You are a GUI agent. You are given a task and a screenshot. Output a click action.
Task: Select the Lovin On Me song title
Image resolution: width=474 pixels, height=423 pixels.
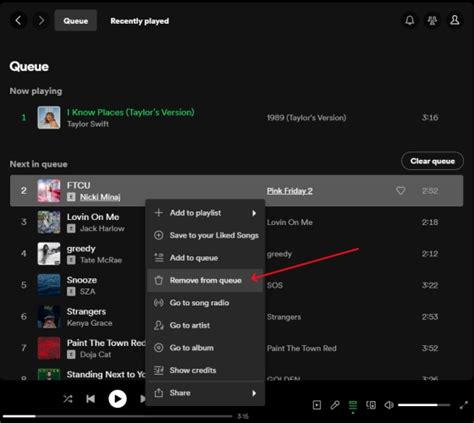93,217
